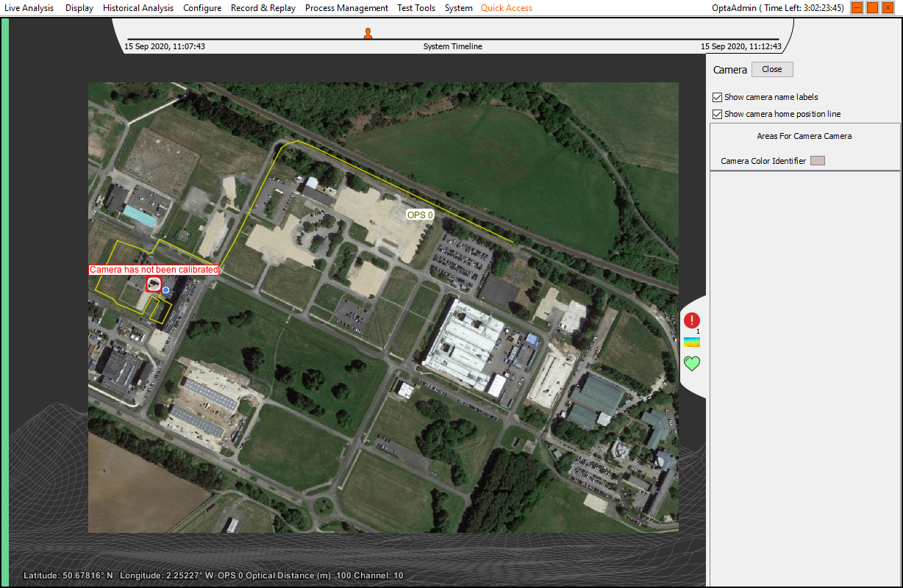Click the camera icon on the map
The image size is (903, 588).
(x=153, y=284)
